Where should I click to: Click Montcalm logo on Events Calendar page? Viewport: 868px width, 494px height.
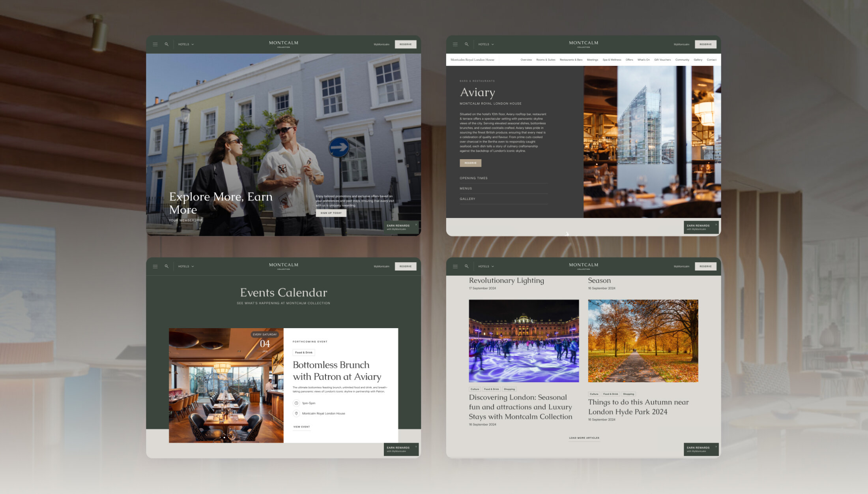click(283, 266)
